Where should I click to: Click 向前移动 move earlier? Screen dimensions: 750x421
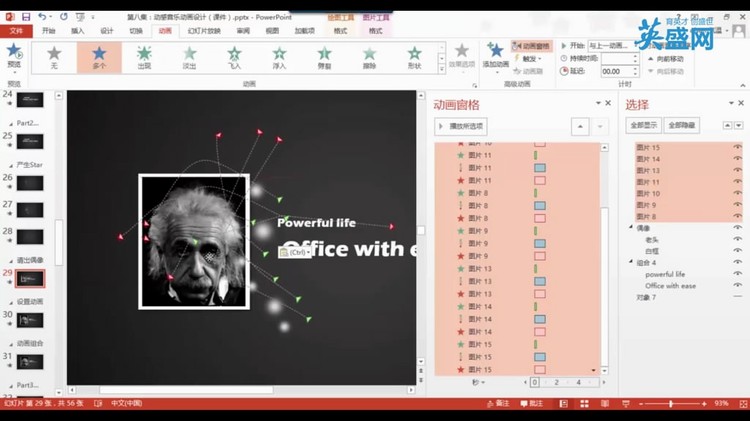667,59
